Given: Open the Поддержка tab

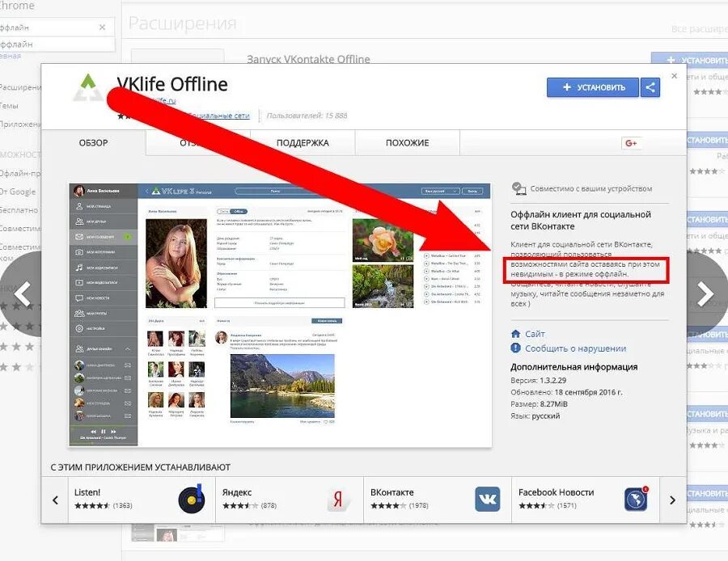Looking at the screenshot, I should click(x=303, y=143).
